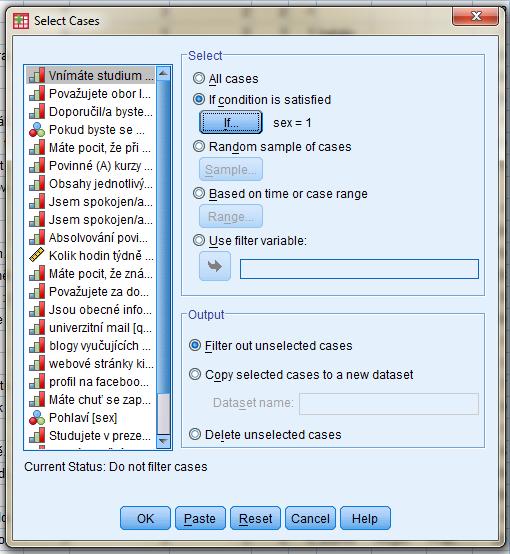Click the filter variable input field
This screenshot has width=510, height=554.
click(x=359, y=269)
